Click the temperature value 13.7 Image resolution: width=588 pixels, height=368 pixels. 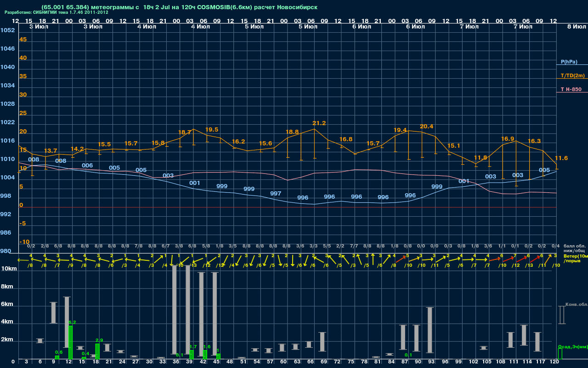[50, 150]
